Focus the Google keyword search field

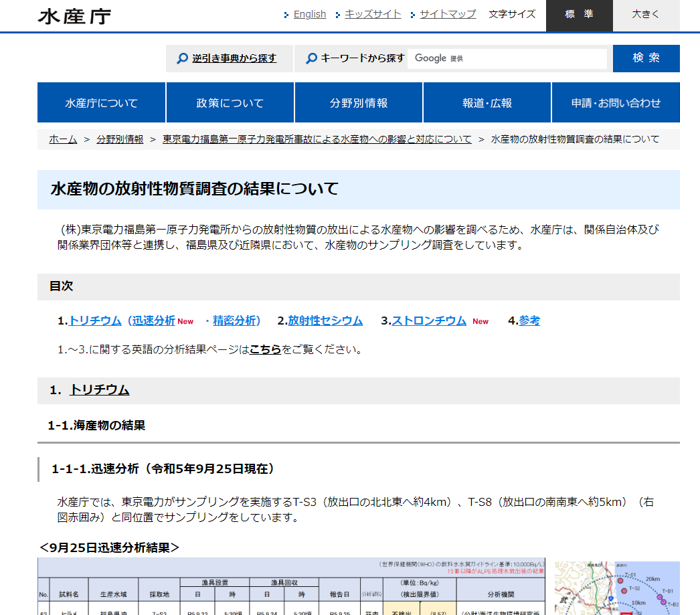click(509, 59)
